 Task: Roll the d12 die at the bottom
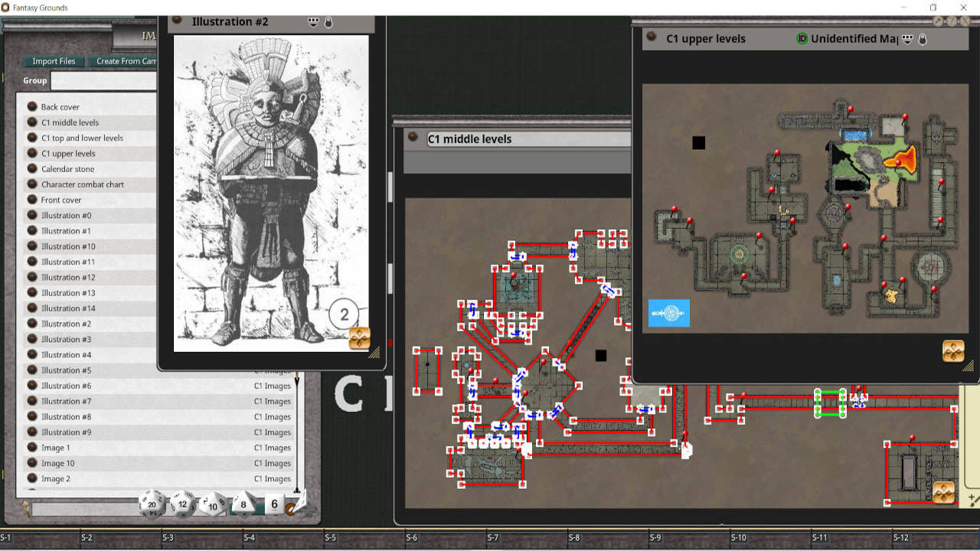tap(182, 504)
